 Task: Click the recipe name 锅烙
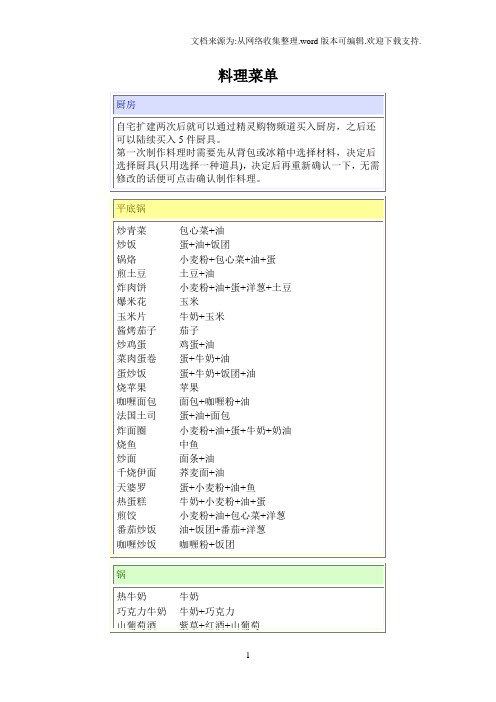pyautogui.click(x=127, y=259)
